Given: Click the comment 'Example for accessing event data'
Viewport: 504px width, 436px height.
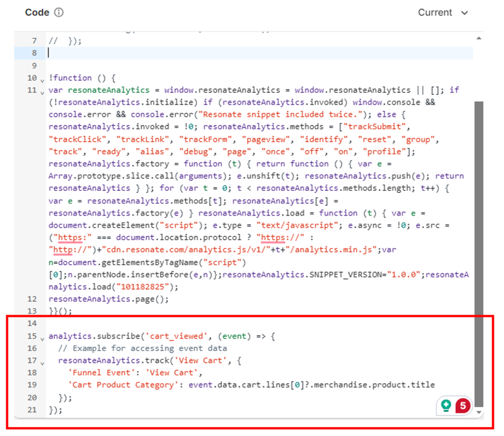Looking at the screenshot, I should [x=150, y=348].
